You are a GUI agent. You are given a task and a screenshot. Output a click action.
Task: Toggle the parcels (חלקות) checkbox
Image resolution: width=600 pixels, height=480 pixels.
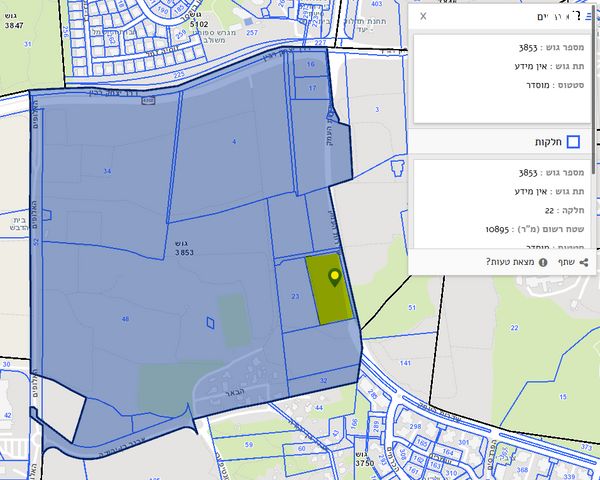tap(573, 142)
